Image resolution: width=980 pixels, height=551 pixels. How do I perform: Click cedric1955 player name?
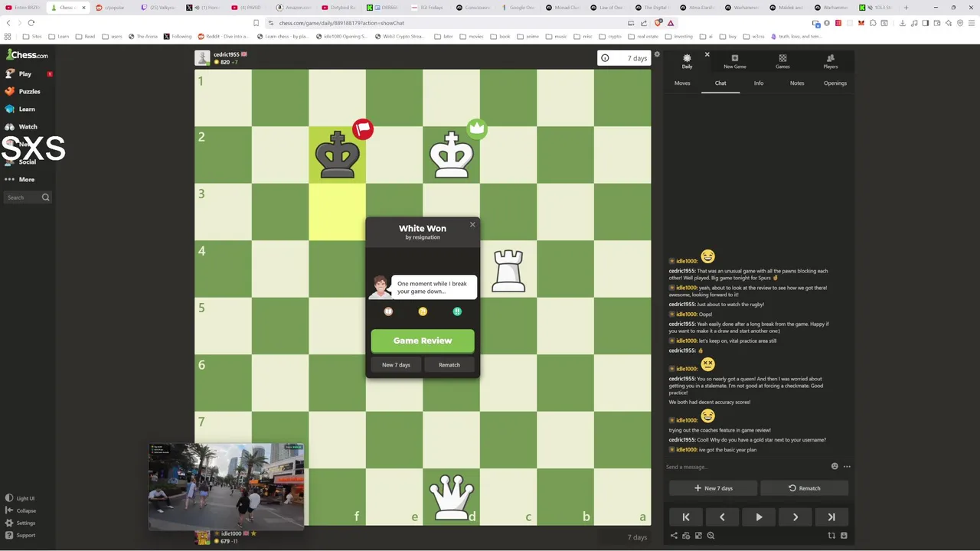pyautogui.click(x=226, y=54)
